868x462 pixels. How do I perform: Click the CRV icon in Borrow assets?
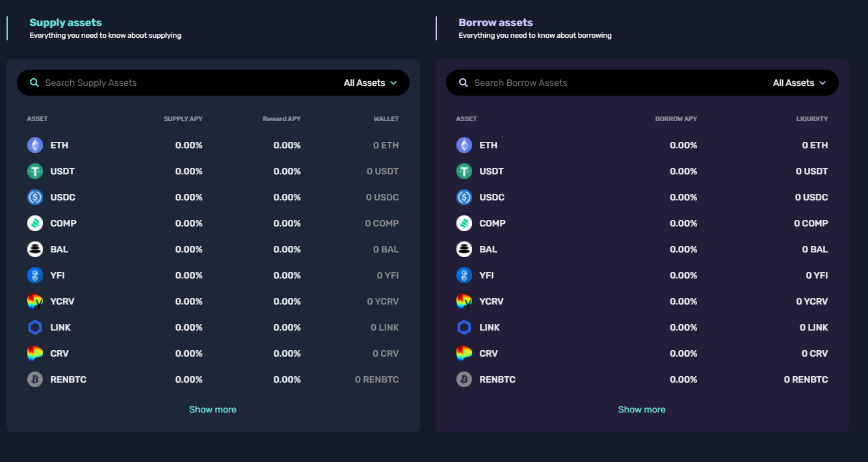click(464, 353)
